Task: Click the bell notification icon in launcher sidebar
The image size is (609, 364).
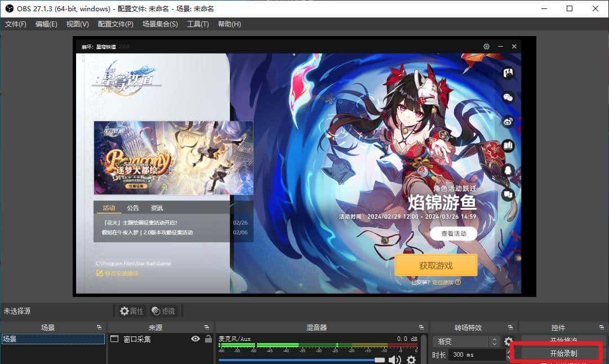Action: click(508, 169)
